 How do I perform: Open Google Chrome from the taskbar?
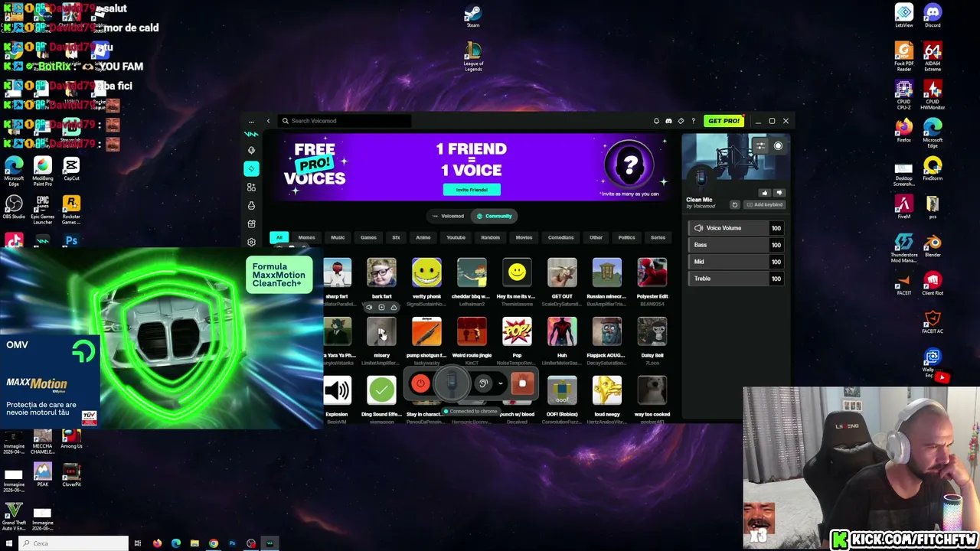click(x=214, y=543)
